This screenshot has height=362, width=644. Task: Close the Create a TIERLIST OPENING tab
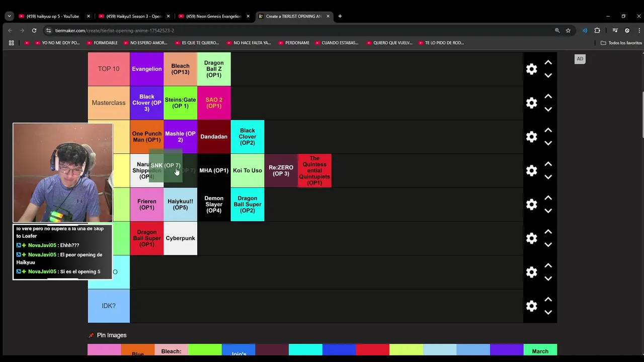pyautogui.click(x=328, y=16)
